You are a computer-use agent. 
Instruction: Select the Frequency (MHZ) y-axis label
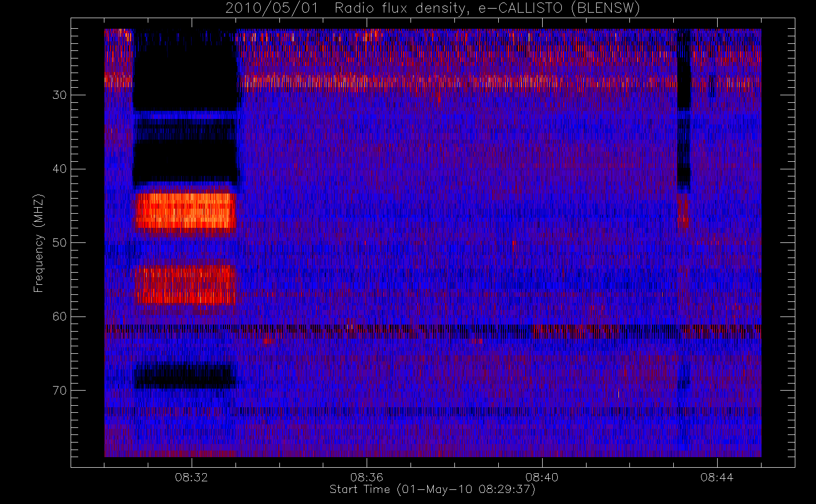39,243
